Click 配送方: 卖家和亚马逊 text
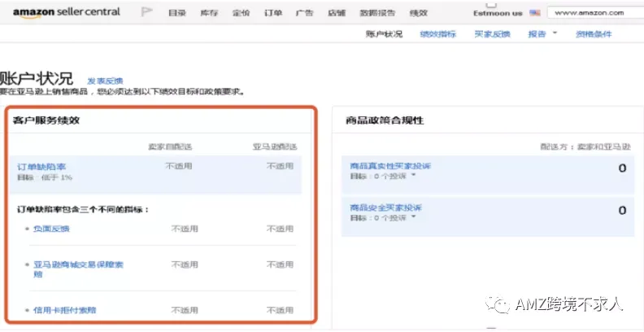Image resolution: width=644 pixels, height=332 pixels. tap(585, 146)
